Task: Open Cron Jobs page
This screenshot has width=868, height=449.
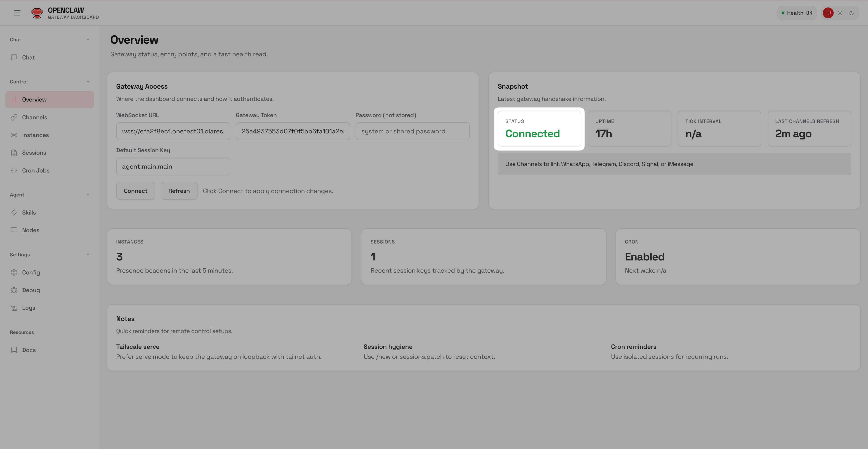Action: click(x=35, y=170)
